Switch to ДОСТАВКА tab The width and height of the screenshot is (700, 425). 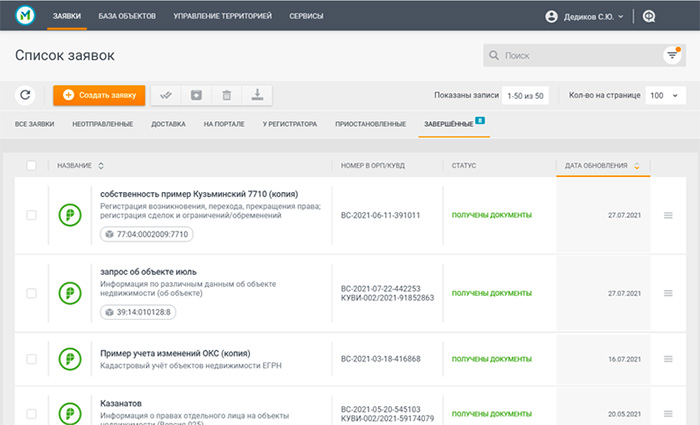tap(168, 124)
